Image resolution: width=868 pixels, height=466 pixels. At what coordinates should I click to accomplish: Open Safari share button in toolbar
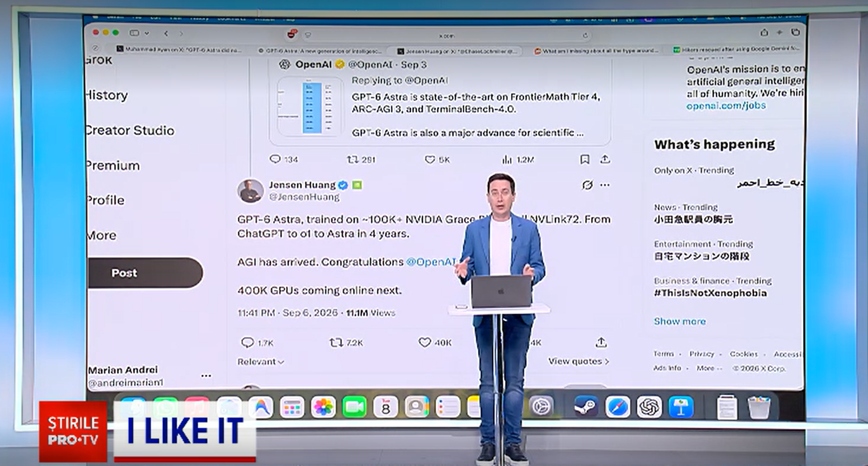coord(764,33)
